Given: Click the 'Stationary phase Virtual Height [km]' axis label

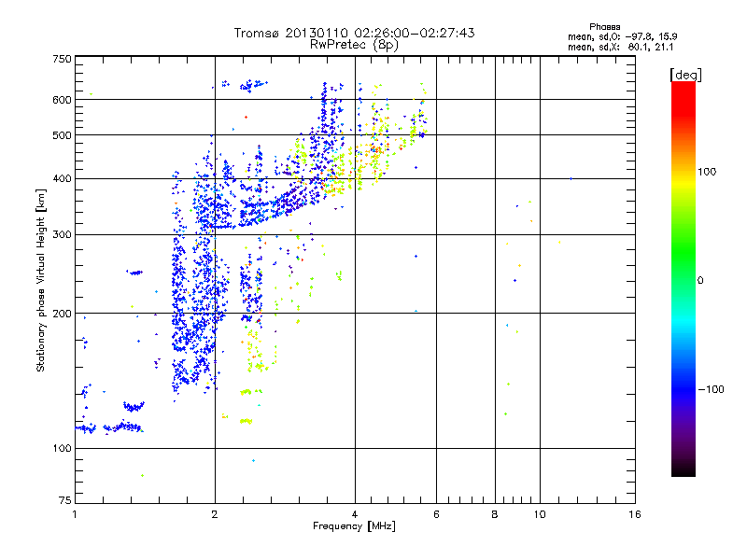Looking at the screenshot, I should coord(41,281).
